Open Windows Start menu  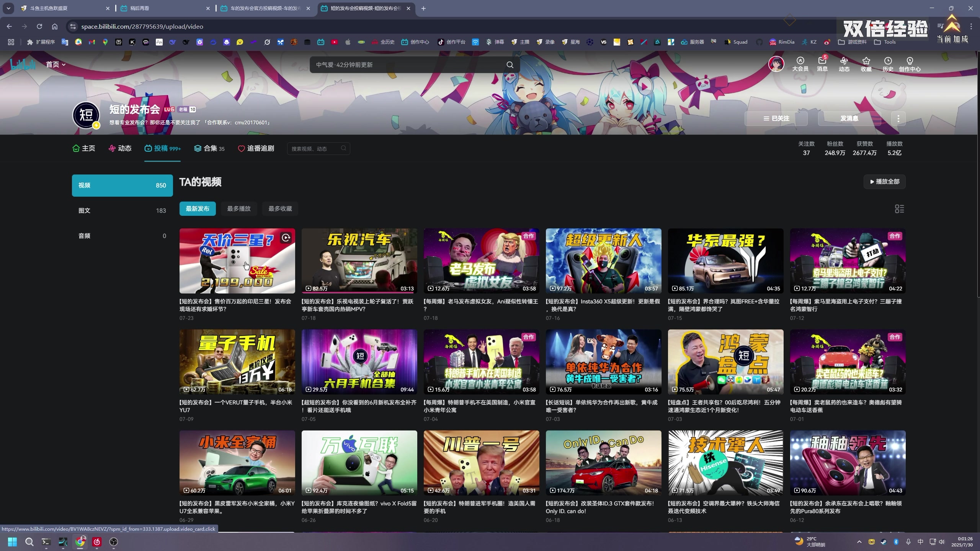pos(12,542)
